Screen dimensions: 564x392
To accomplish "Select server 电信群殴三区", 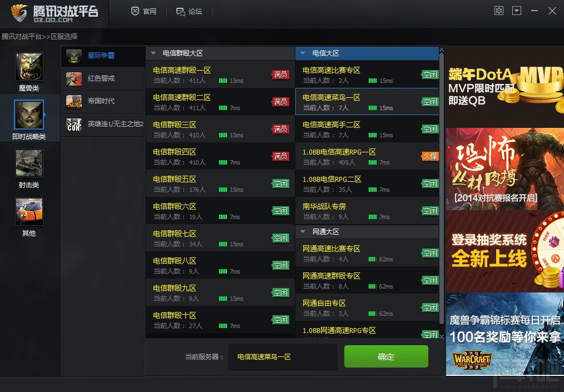I will 220,129.
